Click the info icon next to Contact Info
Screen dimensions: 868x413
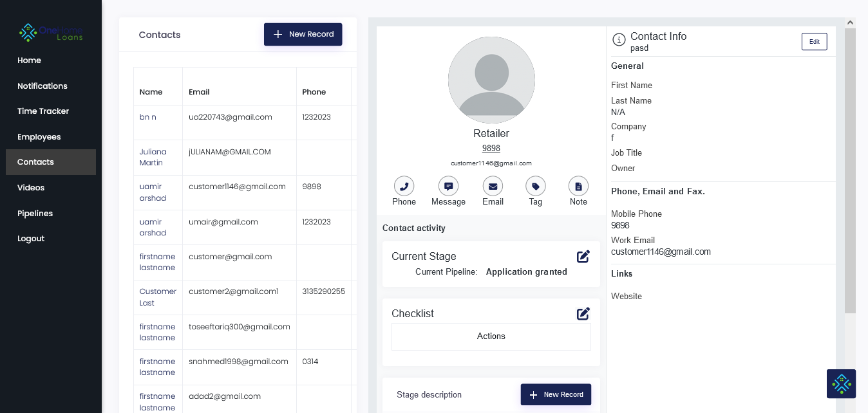pos(619,39)
